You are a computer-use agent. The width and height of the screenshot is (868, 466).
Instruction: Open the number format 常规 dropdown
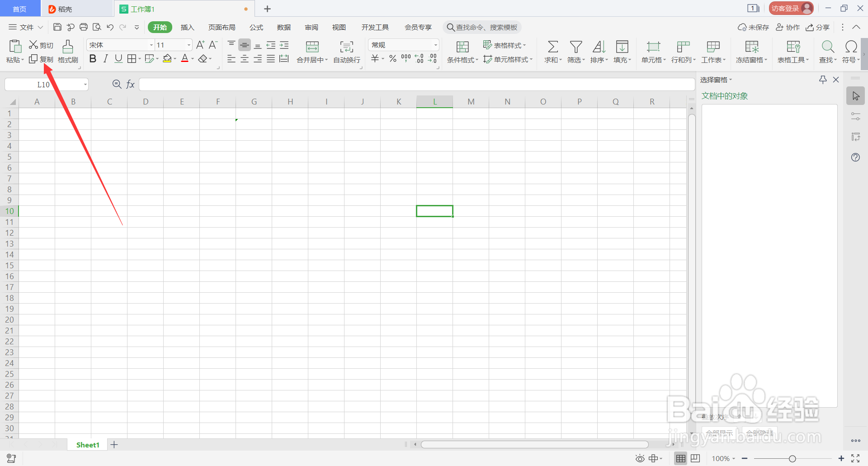tap(435, 45)
